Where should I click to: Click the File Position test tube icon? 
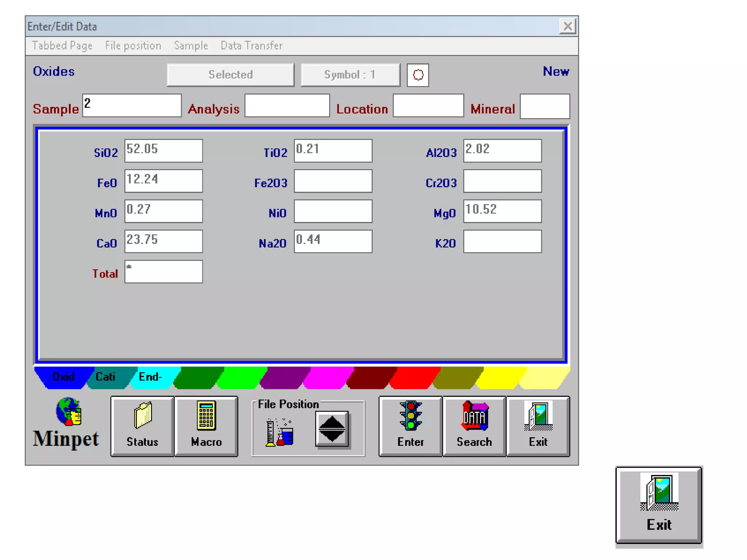click(279, 432)
